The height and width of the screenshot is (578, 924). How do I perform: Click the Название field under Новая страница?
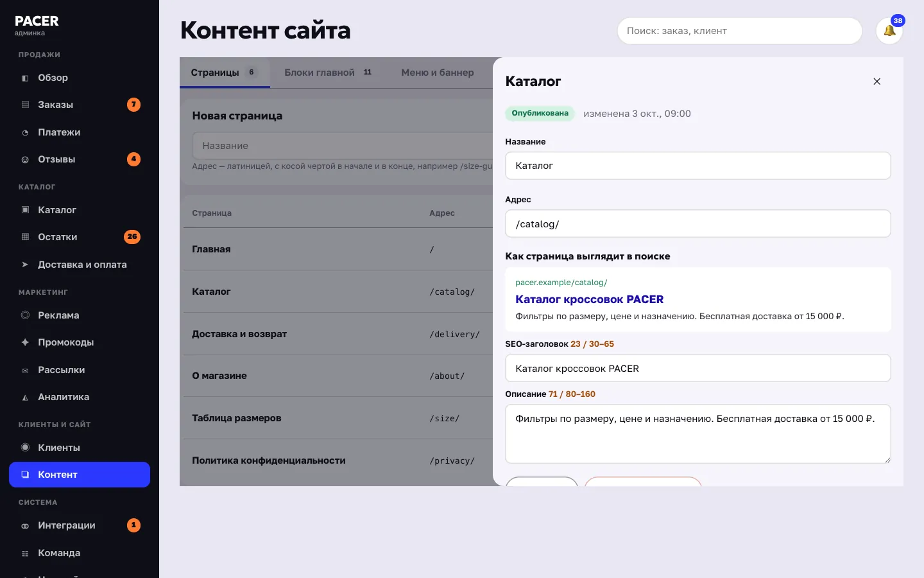click(343, 146)
